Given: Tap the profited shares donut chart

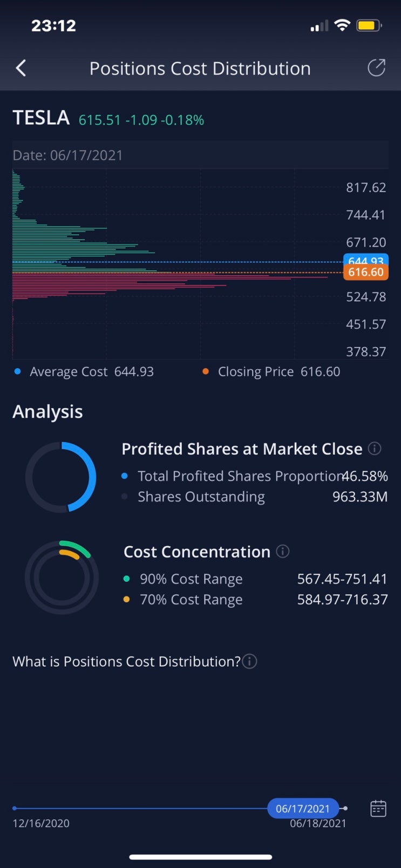Looking at the screenshot, I should (61, 477).
